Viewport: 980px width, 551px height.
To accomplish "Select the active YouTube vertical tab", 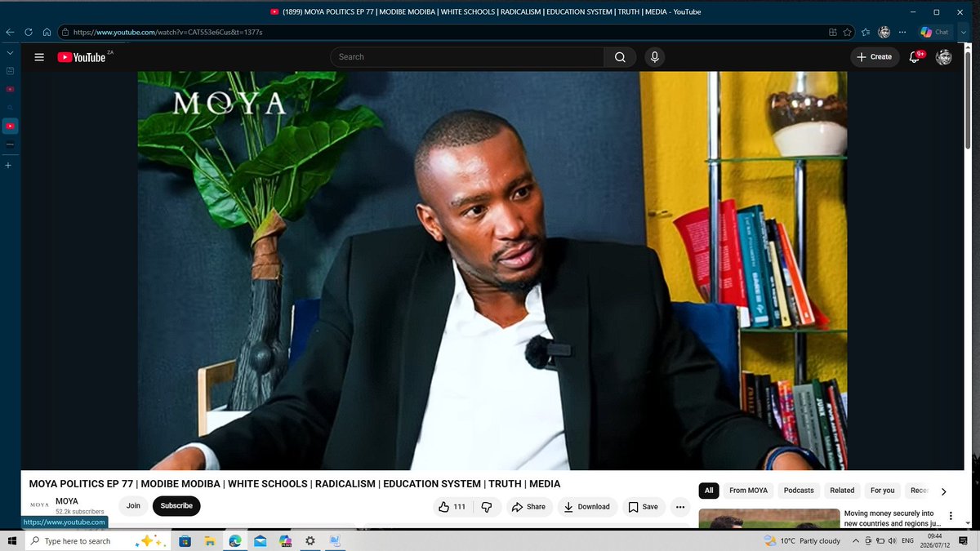I will 10,126.
